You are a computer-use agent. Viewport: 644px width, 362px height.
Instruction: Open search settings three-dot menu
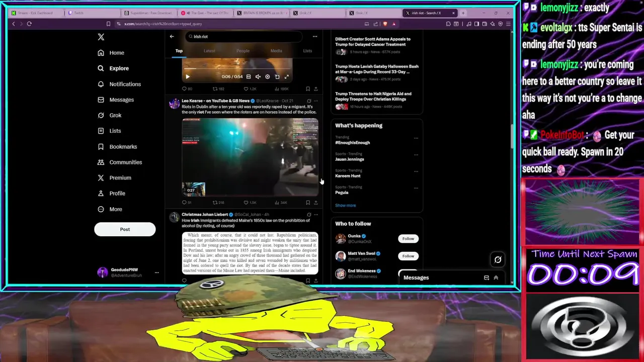point(315,36)
